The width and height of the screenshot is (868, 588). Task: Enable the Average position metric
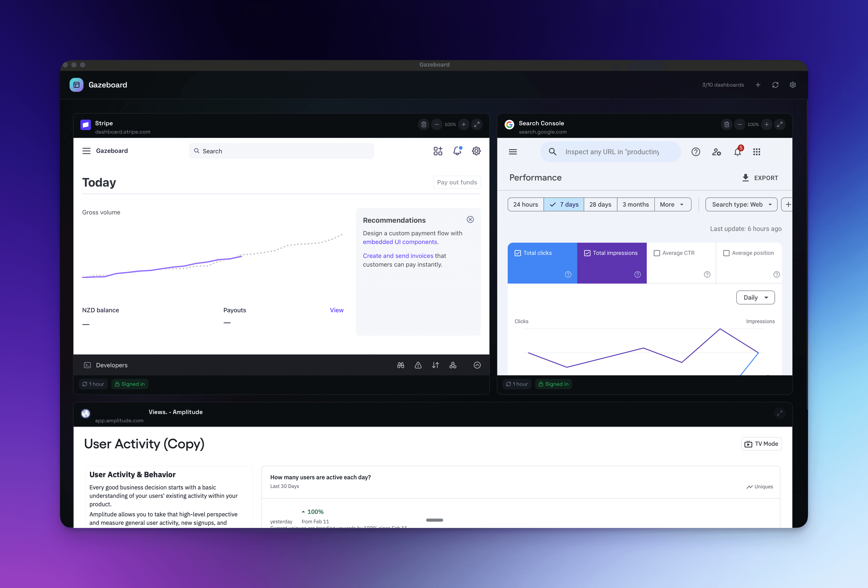click(726, 253)
